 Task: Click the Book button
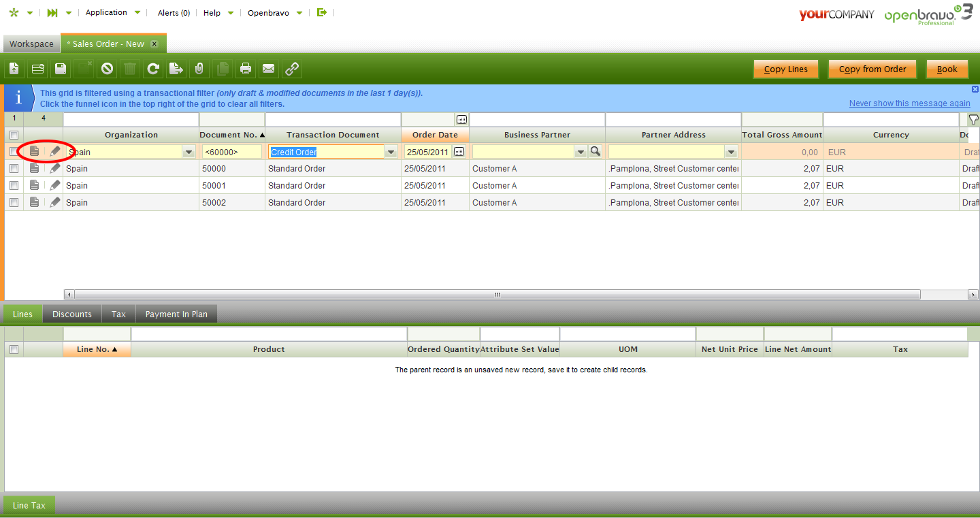pyautogui.click(x=947, y=69)
